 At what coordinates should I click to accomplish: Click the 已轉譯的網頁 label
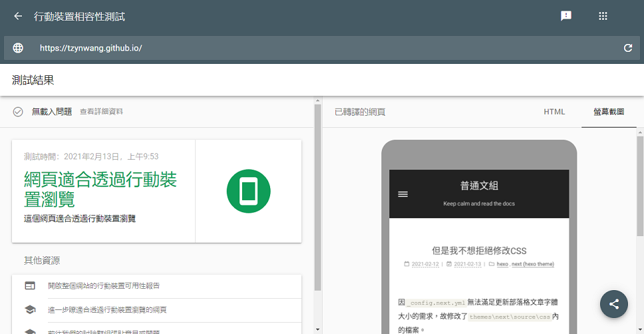point(360,112)
